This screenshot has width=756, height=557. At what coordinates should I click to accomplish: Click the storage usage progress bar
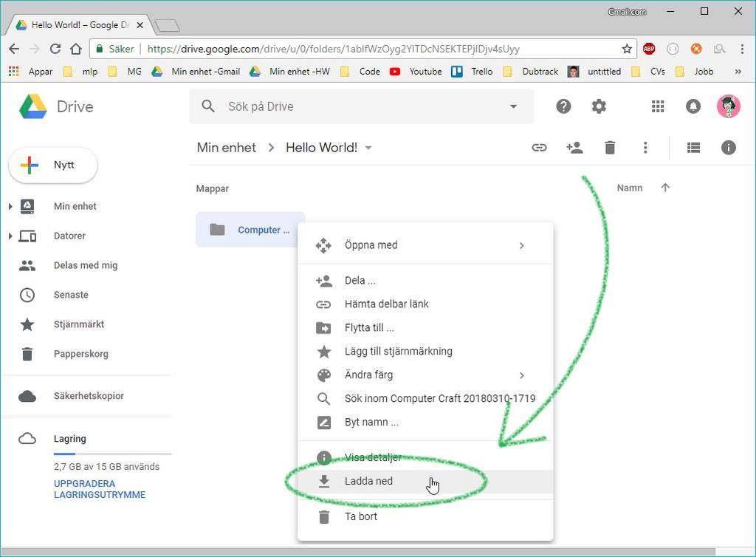pyautogui.click(x=112, y=454)
